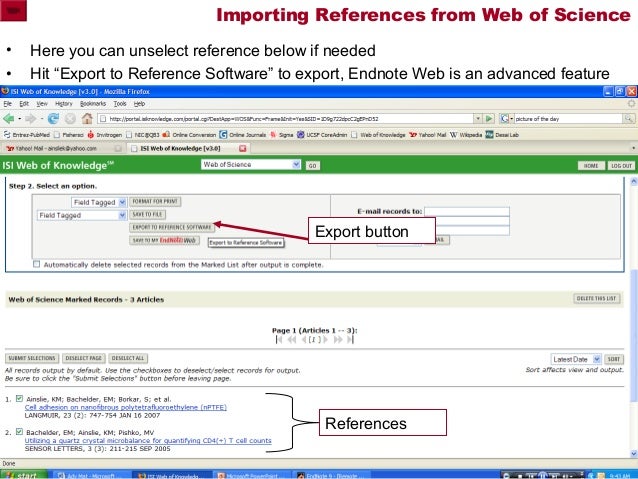Click the browser URL address bar
Viewport: 638px width, 479px height.
pos(286,118)
